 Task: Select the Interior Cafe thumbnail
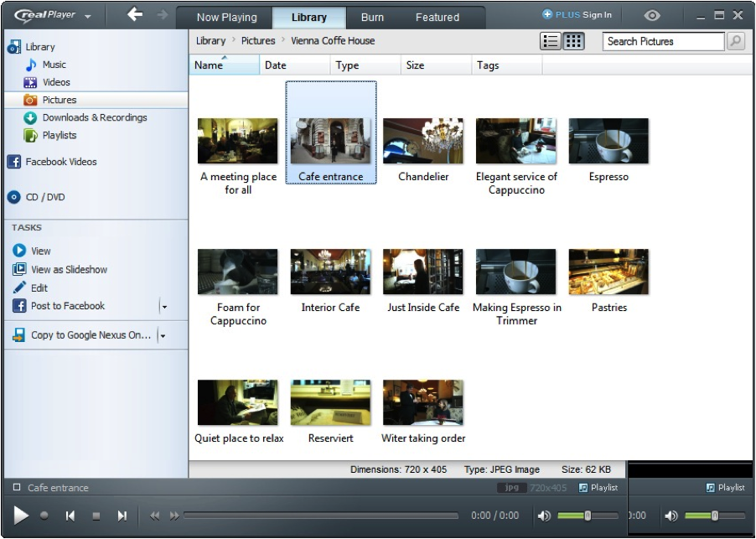coord(331,272)
